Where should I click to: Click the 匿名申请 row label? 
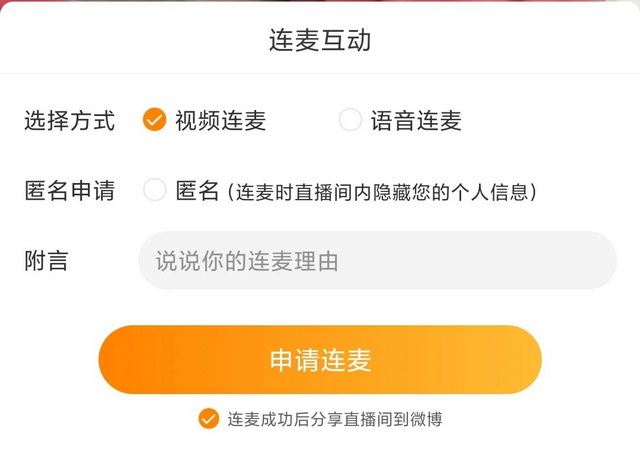(x=70, y=191)
